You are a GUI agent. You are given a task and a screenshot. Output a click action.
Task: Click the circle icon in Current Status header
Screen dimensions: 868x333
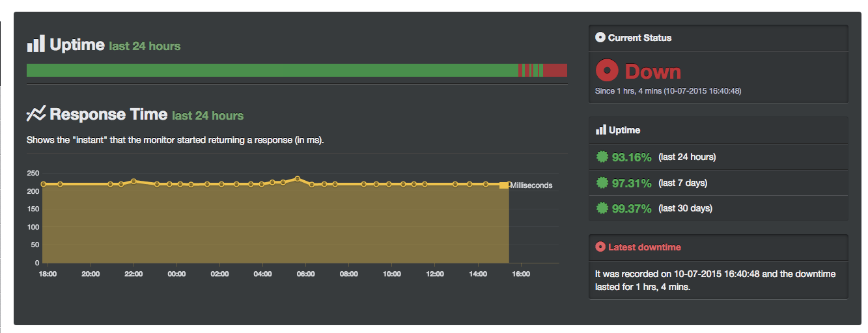(x=600, y=38)
